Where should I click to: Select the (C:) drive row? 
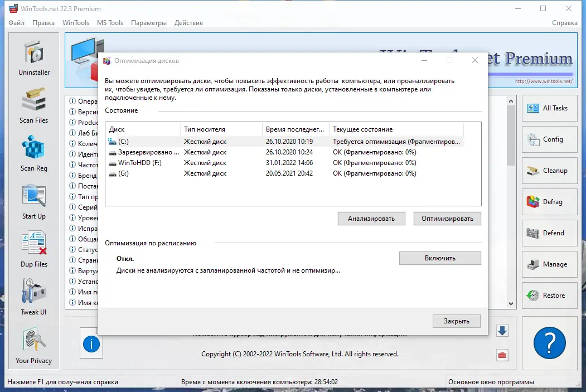284,142
